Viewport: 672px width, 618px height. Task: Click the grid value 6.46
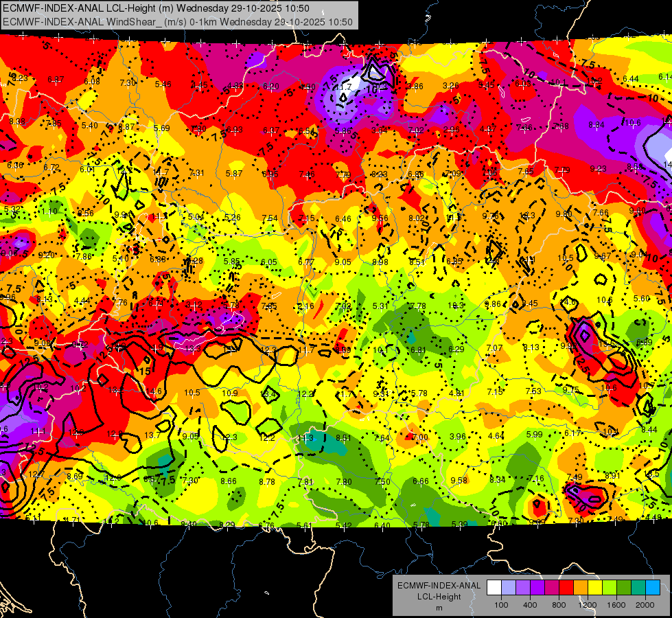pyautogui.click(x=343, y=219)
